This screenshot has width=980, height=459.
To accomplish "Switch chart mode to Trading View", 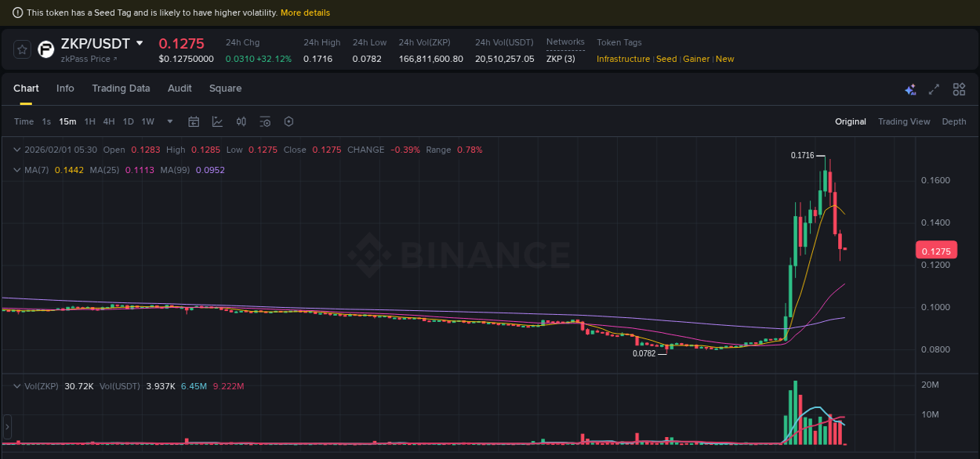I will pyautogui.click(x=904, y=121).
